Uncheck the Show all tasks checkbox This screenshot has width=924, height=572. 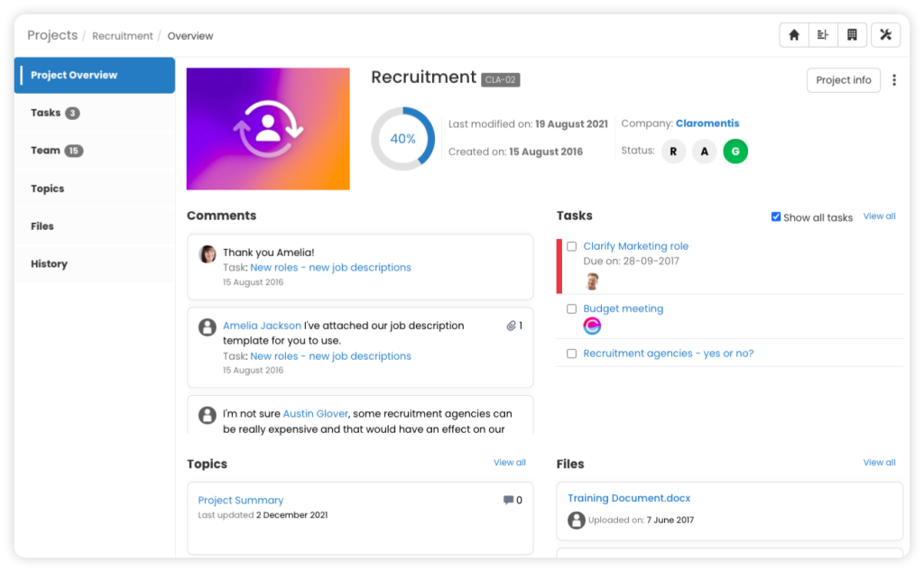click(776, 217)
